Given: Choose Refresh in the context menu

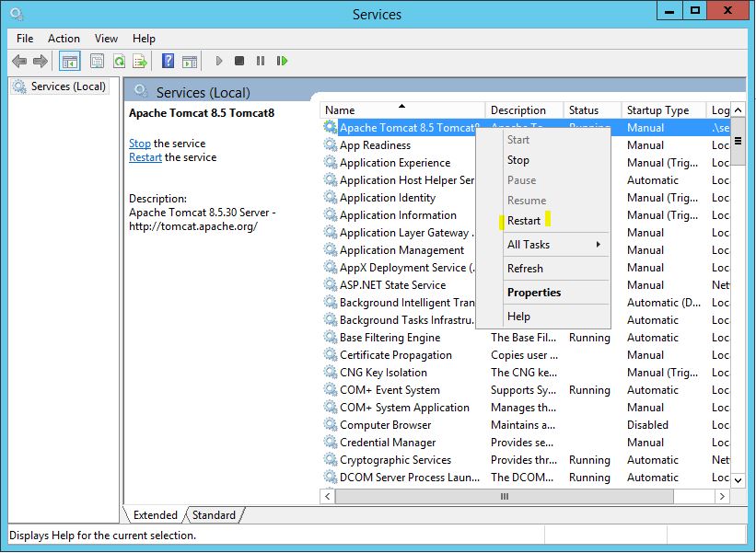Looking at the screenshot, I should (543, 269).
